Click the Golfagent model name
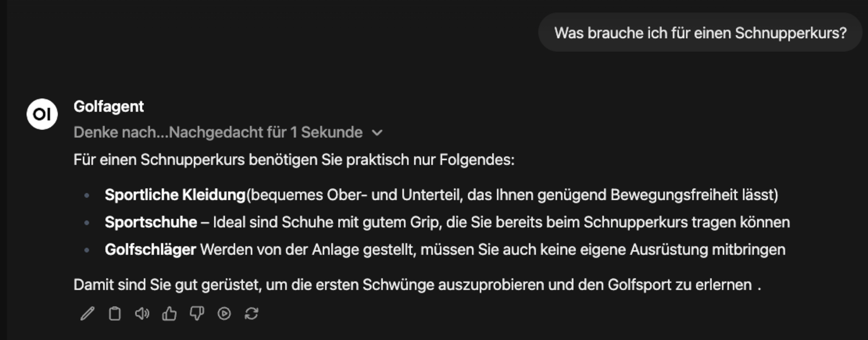This screenshot has height=340, width=868. [x=108, y=106]
